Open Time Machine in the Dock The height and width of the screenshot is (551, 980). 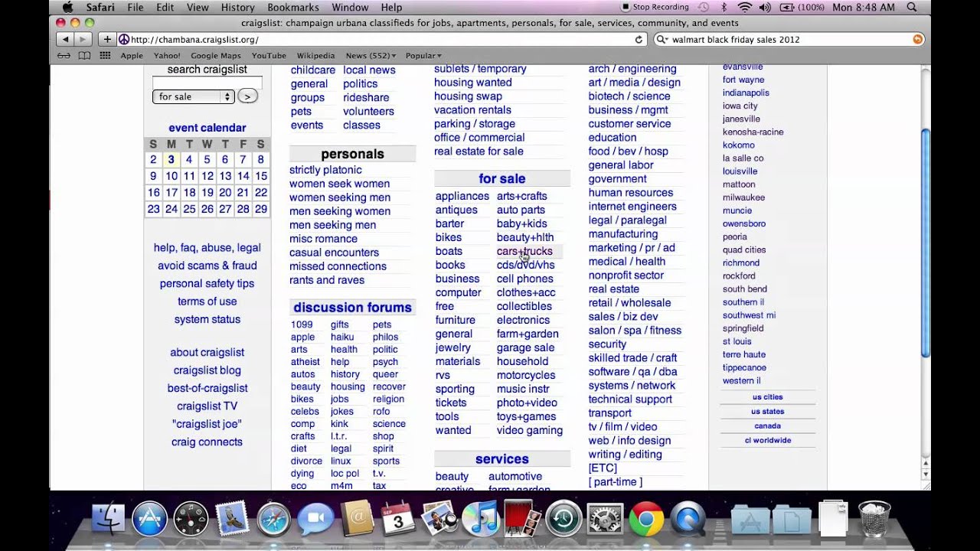point(563,519)
